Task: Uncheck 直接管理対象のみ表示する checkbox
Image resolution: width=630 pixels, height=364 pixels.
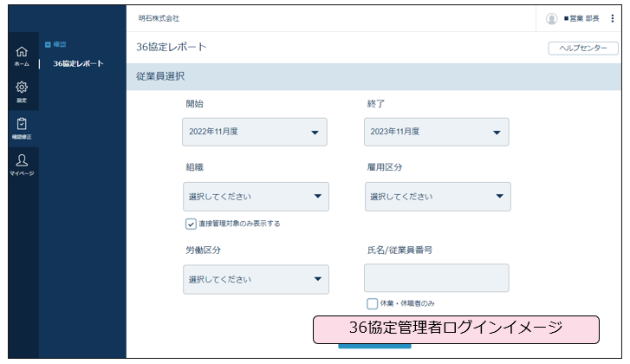Action: pyautogui.click(x=191, y=224)
